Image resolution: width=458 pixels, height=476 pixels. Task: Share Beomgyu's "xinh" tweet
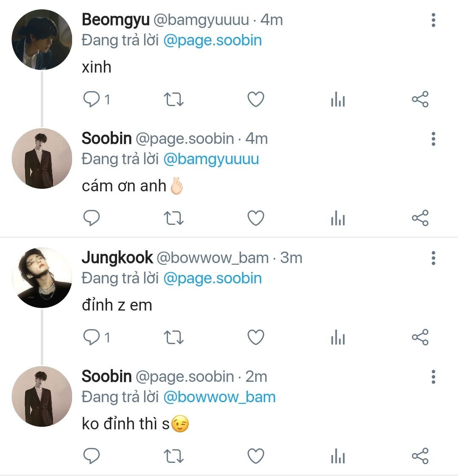[420, 100]
